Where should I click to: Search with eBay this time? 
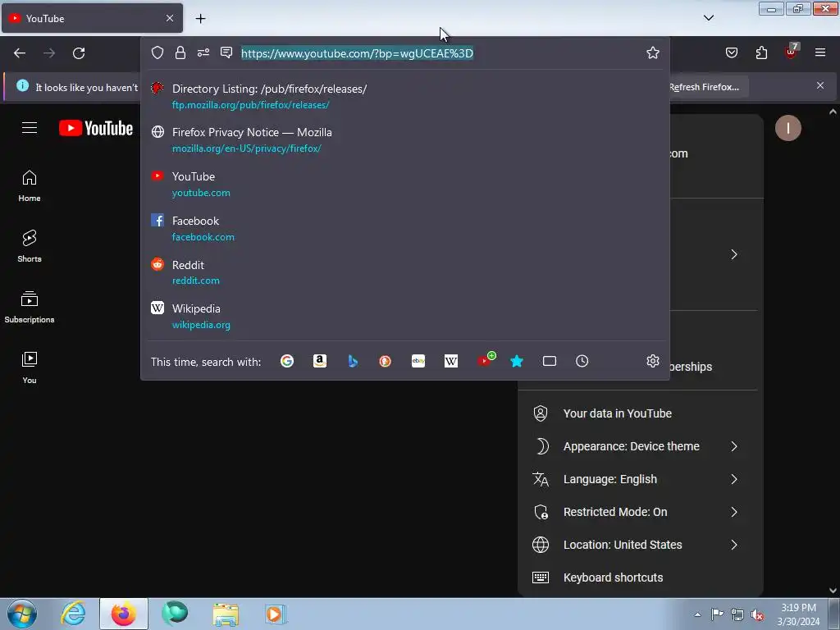coord(418,361)
